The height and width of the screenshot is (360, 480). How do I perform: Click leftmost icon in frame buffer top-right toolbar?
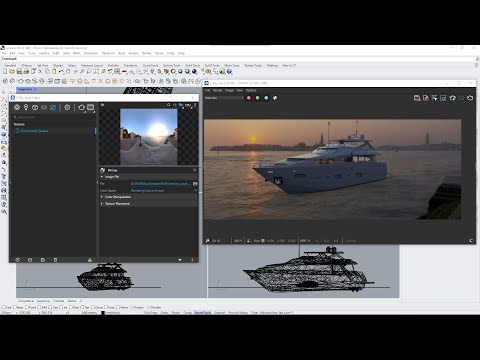pos(417,98)
